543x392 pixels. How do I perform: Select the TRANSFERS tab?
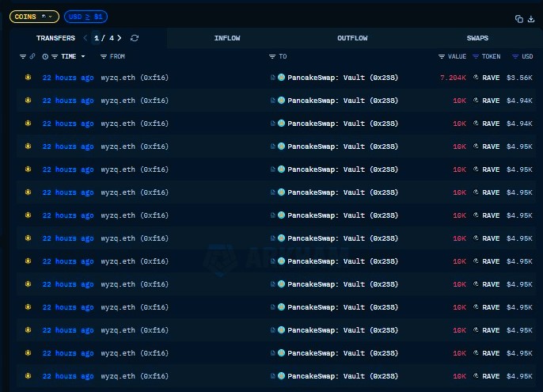click(55, 38)
